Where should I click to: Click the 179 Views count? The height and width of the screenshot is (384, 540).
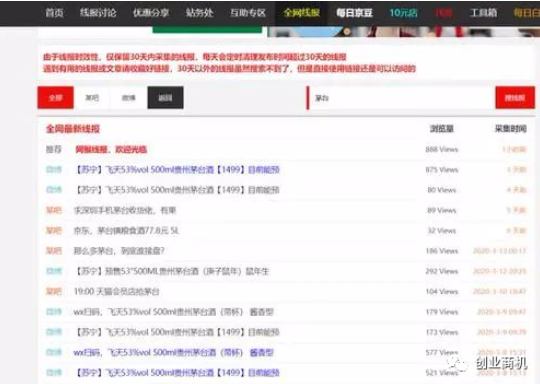coord(442,312)
